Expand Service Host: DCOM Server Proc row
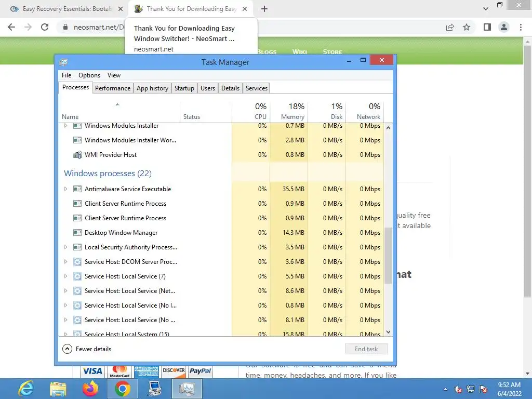The height and width of the screenshot is (399, 532). 66,262
